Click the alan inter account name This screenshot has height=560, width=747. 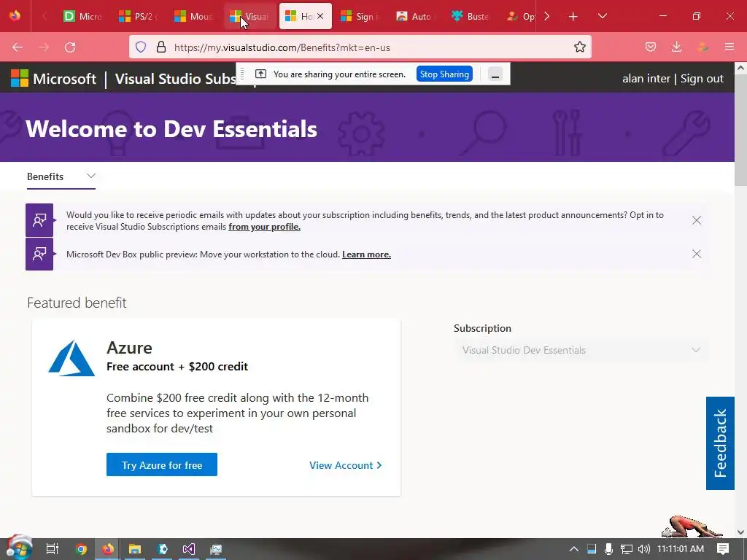(646, 79)
